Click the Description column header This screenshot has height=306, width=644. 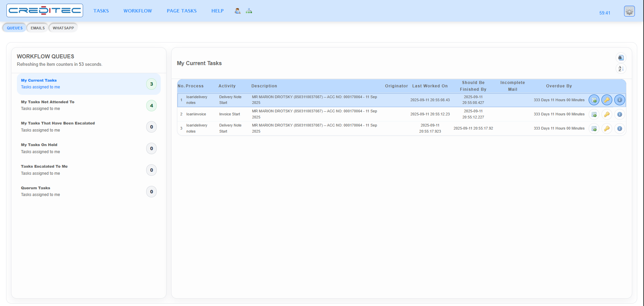pos(264,86)
